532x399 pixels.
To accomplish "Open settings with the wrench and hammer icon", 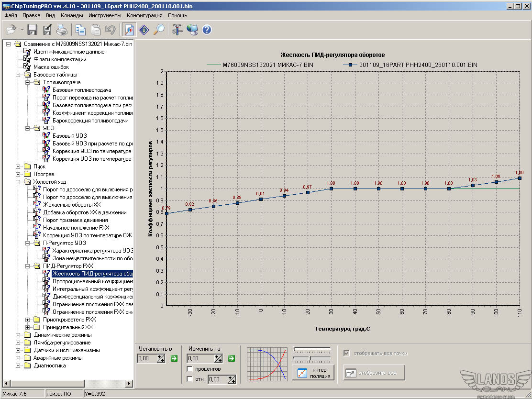I will tap(177, 30).
